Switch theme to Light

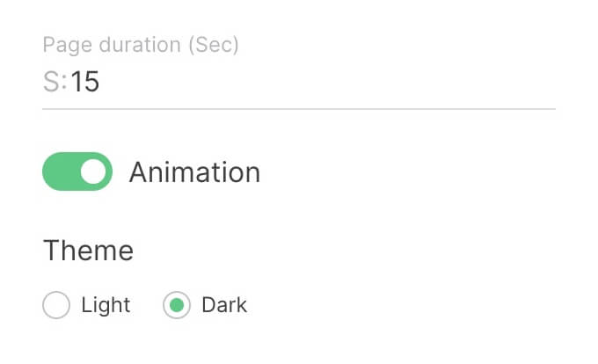(56, 306)
